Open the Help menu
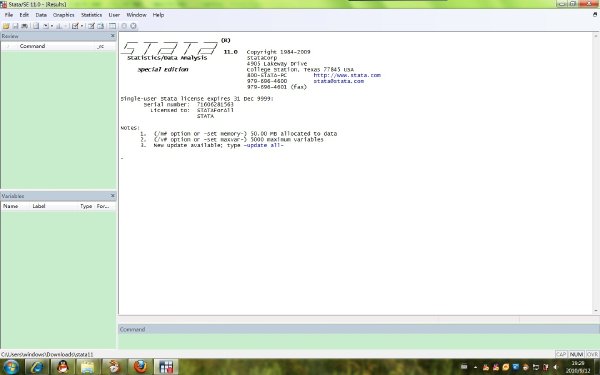600x375 pixels. point(158,15)
